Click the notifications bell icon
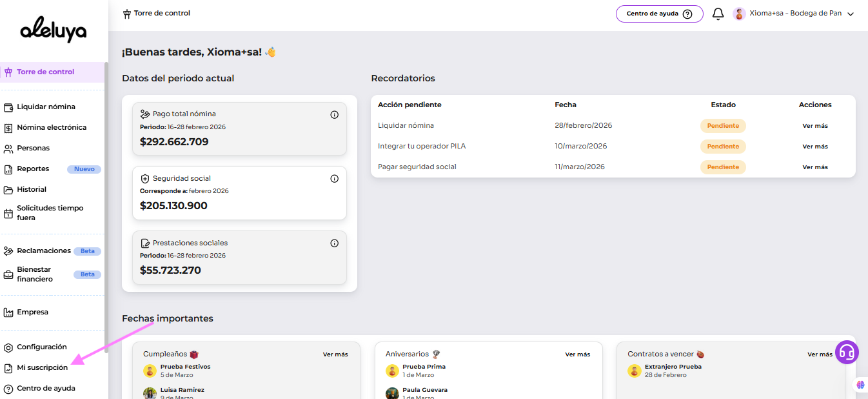 point(718,14)
